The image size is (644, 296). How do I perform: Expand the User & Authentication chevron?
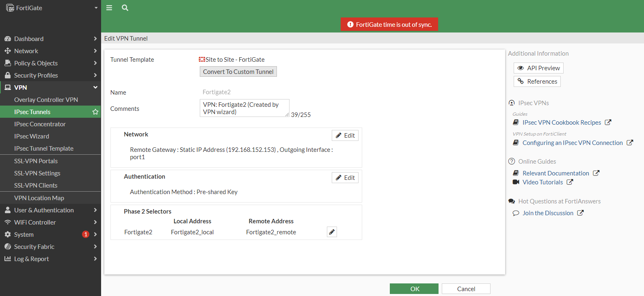(95, 210)
